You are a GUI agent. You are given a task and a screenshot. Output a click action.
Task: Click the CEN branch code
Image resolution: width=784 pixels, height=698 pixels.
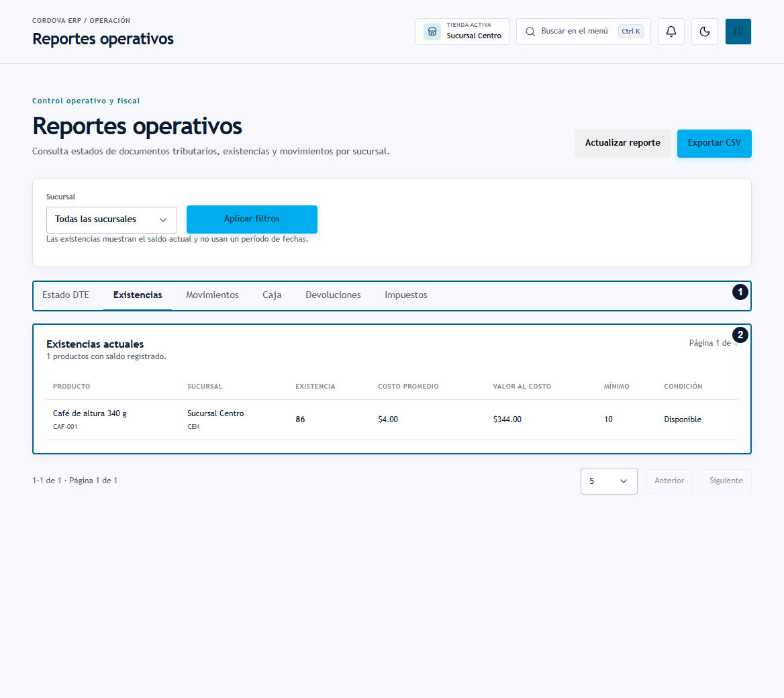193,427
